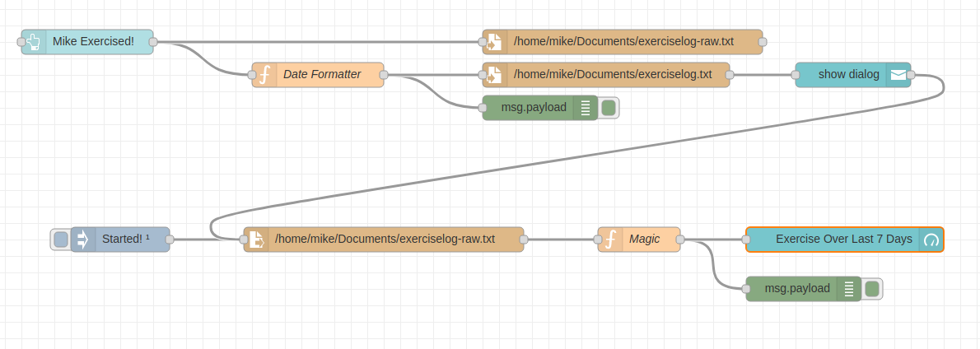Image resolution: width=980 pixels, height=349 pixels.
Task: Click the gauge icon on Exercise Over Last 7 Days
Action: tap(931, 240)
